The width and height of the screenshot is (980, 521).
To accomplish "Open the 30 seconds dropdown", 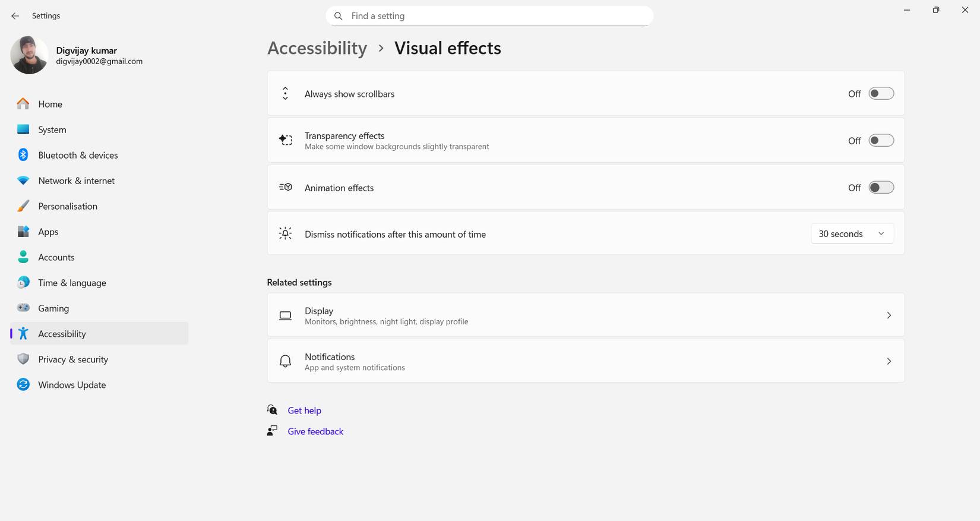I will (852, 234).
